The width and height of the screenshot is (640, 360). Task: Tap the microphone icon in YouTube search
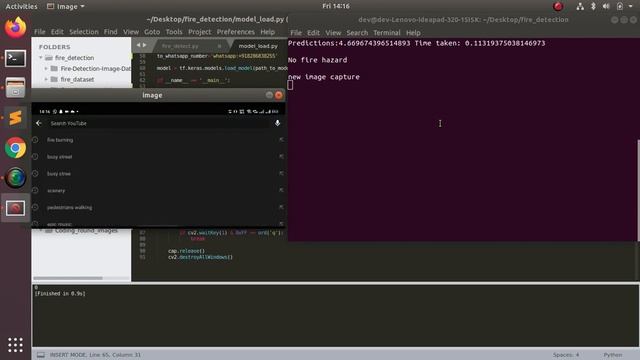pyautogui.click(x=278, y=123)
